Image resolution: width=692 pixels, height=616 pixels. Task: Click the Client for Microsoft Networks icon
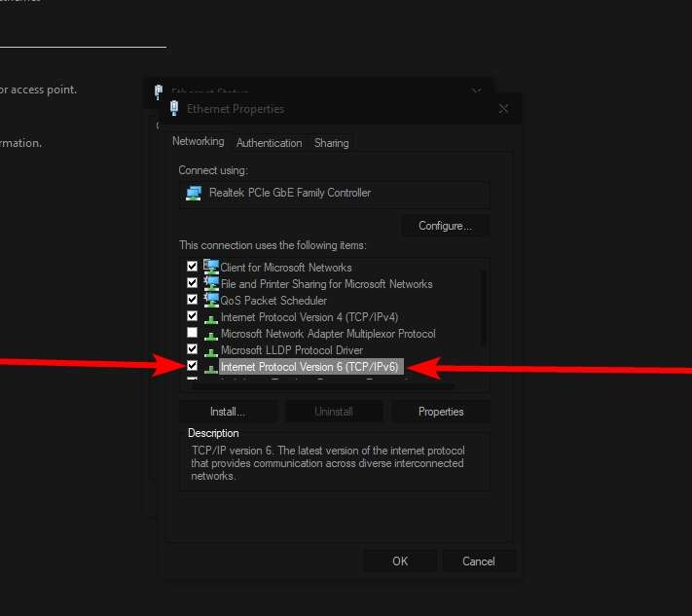click(x=211, y=267)
